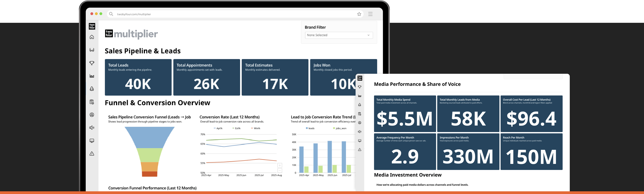The image size is (644, 194).
Task: Click the warning triangle sidebar icon
Action: tap(92, 154)
